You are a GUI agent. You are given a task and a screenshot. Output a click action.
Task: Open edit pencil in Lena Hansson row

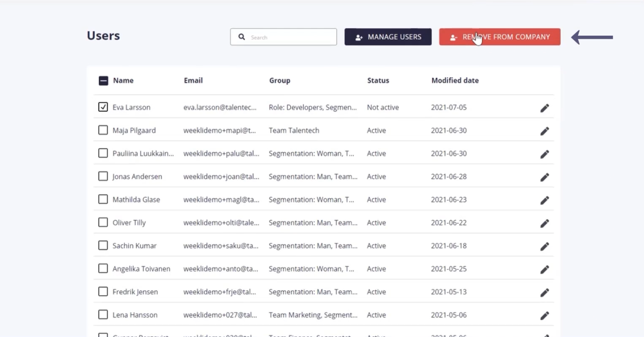click(544, 315)
